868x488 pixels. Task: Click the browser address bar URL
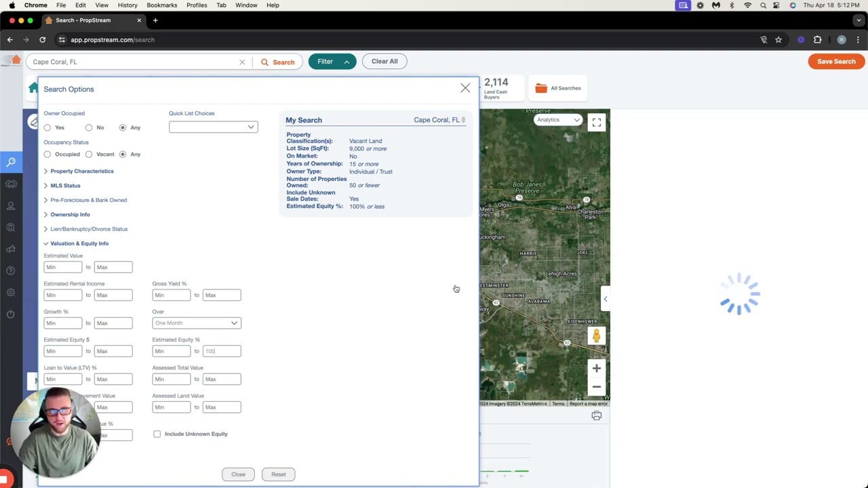(x=113, y=40)
